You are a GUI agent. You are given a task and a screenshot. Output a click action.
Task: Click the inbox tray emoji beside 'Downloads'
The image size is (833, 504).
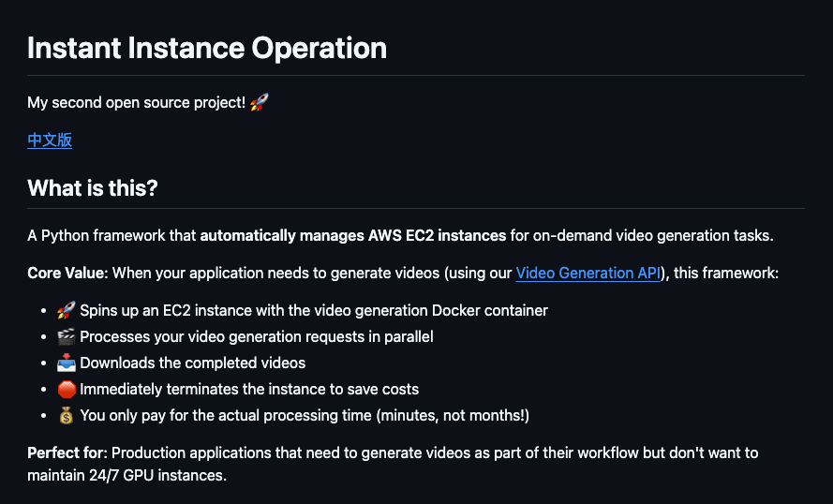[67, 363]
